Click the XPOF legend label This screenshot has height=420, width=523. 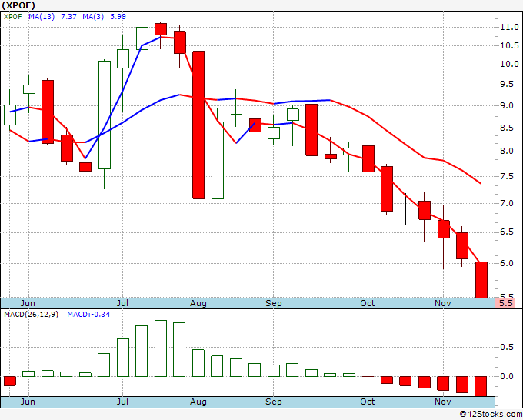pos(12,17)
